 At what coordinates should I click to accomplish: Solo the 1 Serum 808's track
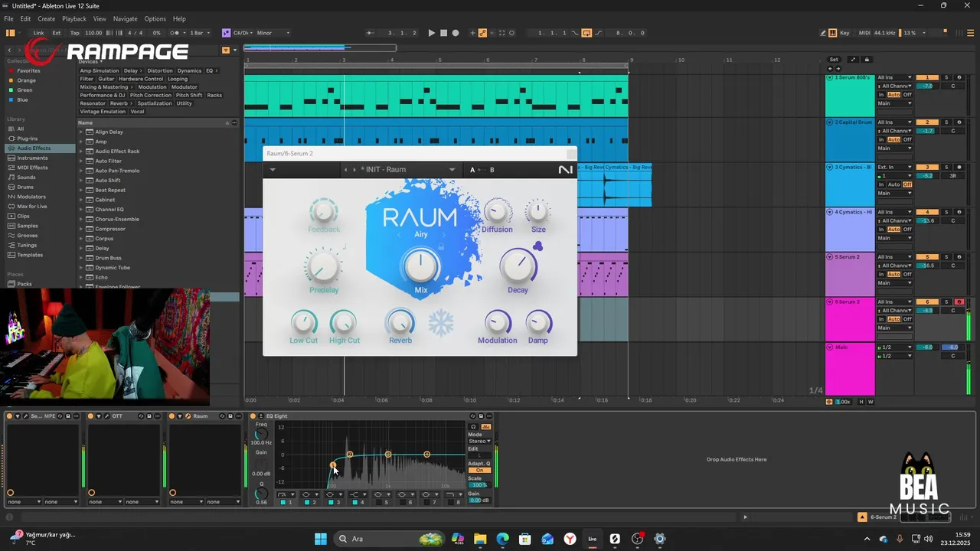[946, 77]
